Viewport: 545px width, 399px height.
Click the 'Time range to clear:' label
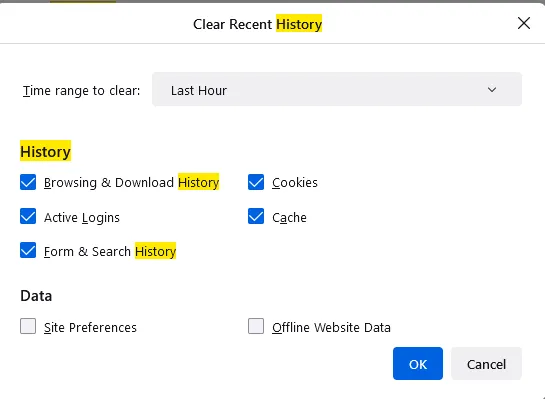click(81, 90)
